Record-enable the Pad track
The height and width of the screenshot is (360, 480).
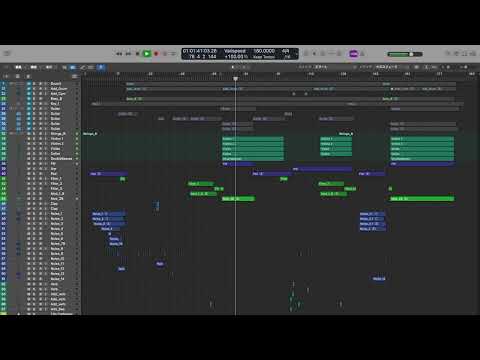pos(40,174)
